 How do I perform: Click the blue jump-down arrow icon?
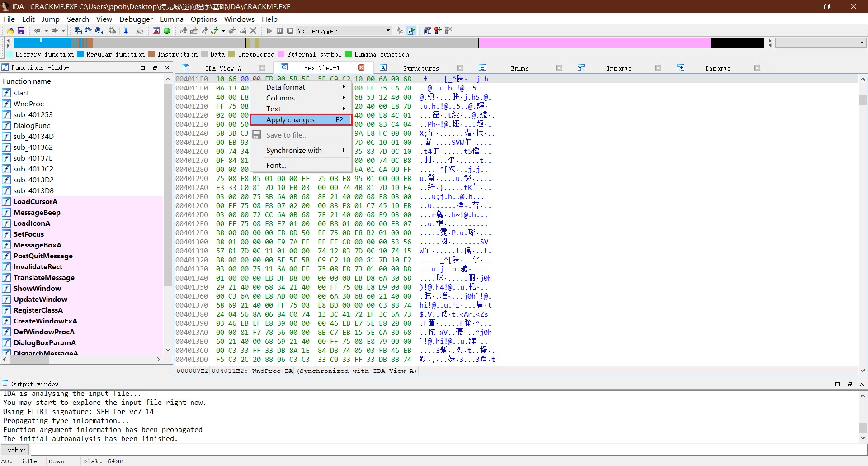[126, 31]
